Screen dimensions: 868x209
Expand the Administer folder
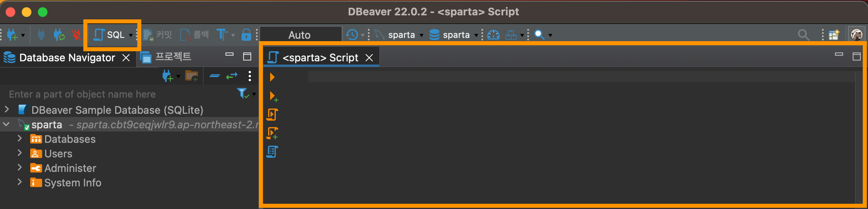pos(20,167)
